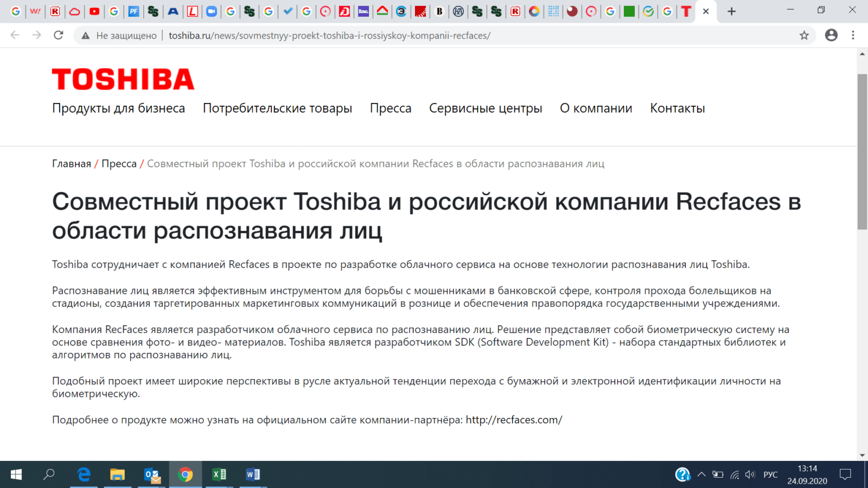The image size is (868, 488).
Task: Open the YouTube tab favicon
Action: 94,11
